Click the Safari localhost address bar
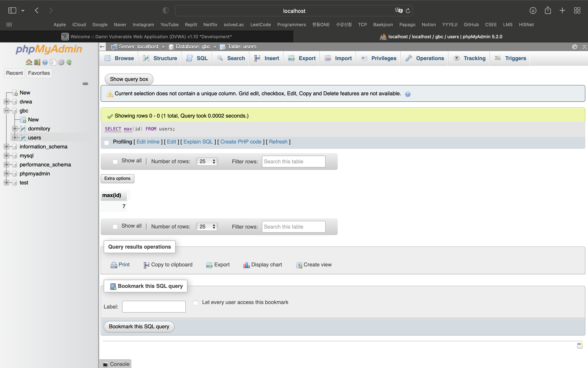The image size is (588, 368). coord(294,11)
